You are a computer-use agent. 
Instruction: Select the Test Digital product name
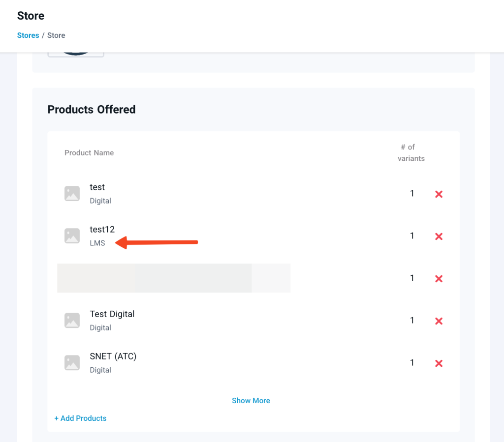(112, 314)
